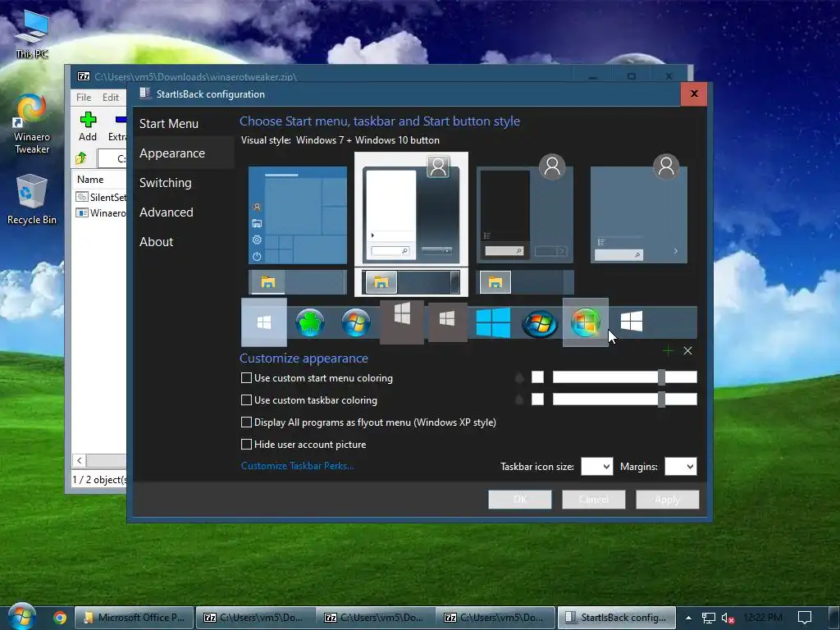Screen dimensions: 840x630
Task: Select the flat white Windows 10 start button icon
Action: 263,322
